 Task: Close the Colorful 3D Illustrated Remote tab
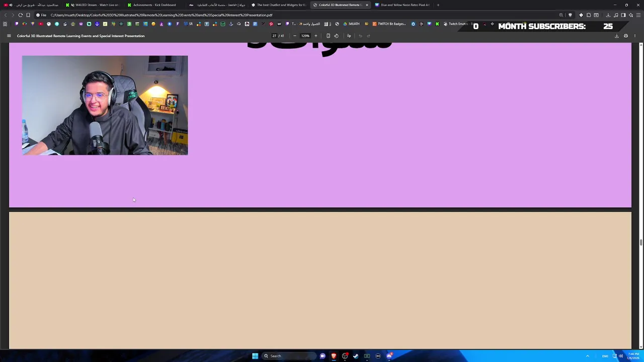[367, 5]
